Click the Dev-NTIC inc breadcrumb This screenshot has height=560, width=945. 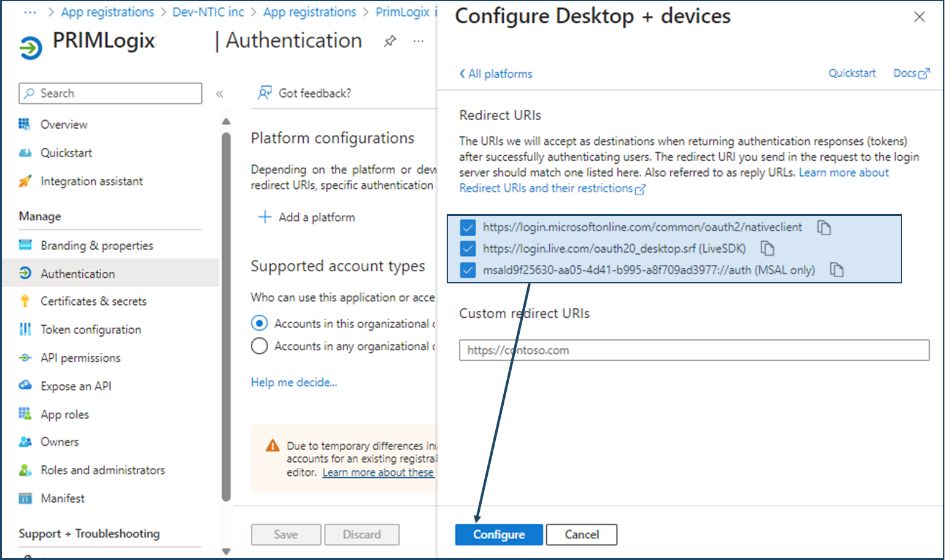208,12
